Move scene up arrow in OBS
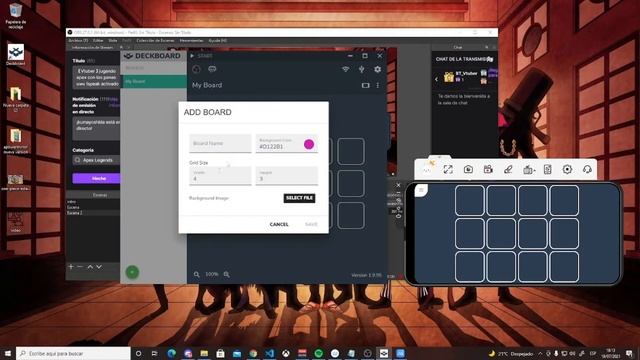Viewport: 640px width, 360px height. pyautogui.click(x=90, y=267)
